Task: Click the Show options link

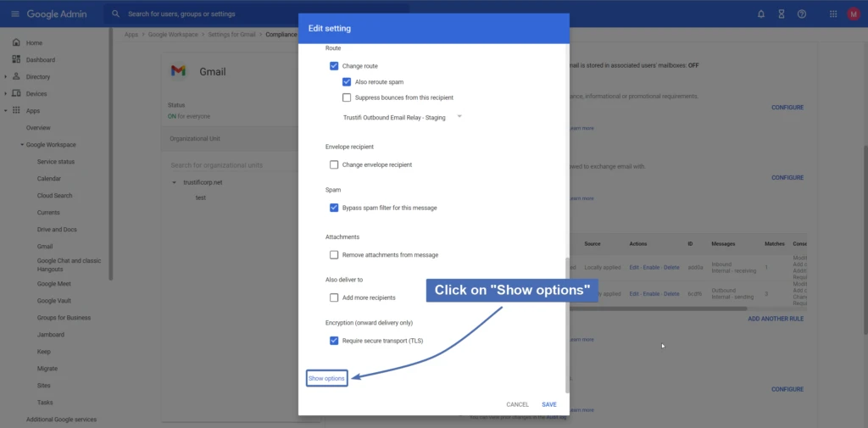Action: coord(326,378)
